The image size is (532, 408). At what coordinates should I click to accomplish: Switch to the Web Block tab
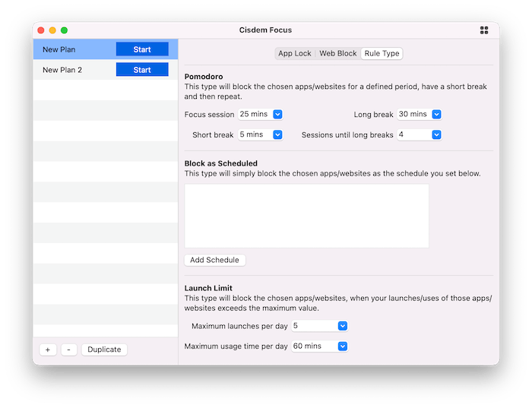tap(338, 54)
